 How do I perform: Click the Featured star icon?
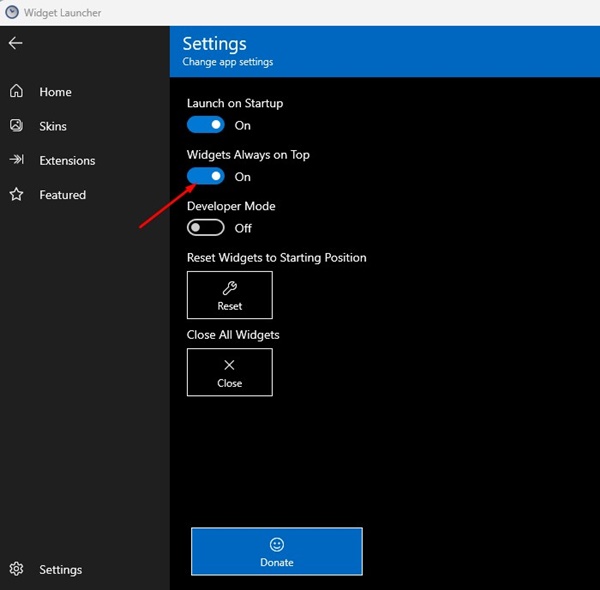16,194
